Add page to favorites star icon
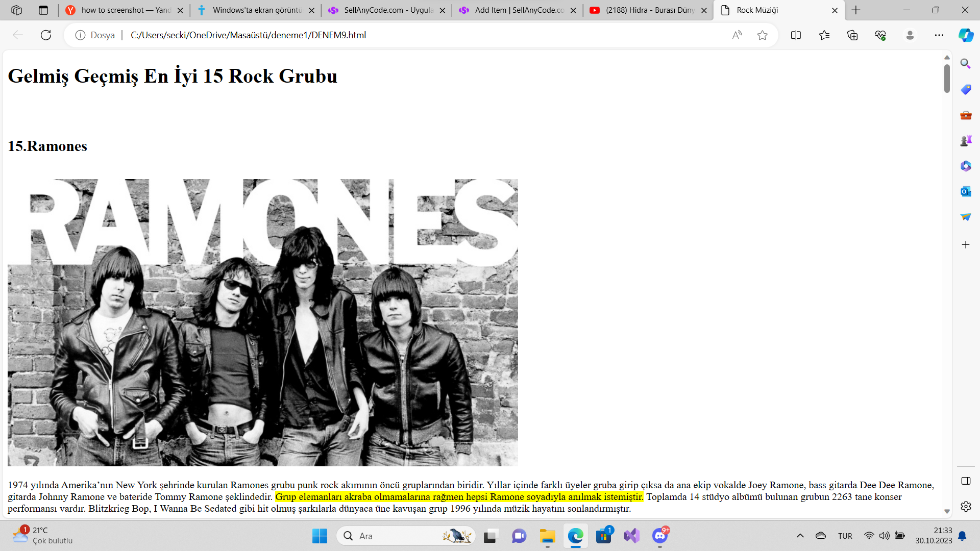 point(762,35)
